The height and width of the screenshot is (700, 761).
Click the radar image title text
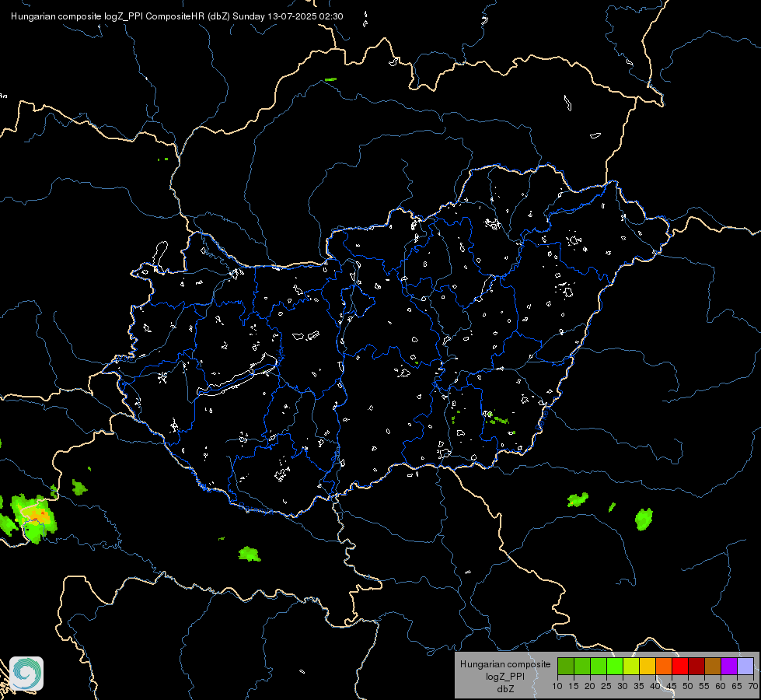(177, 16)
